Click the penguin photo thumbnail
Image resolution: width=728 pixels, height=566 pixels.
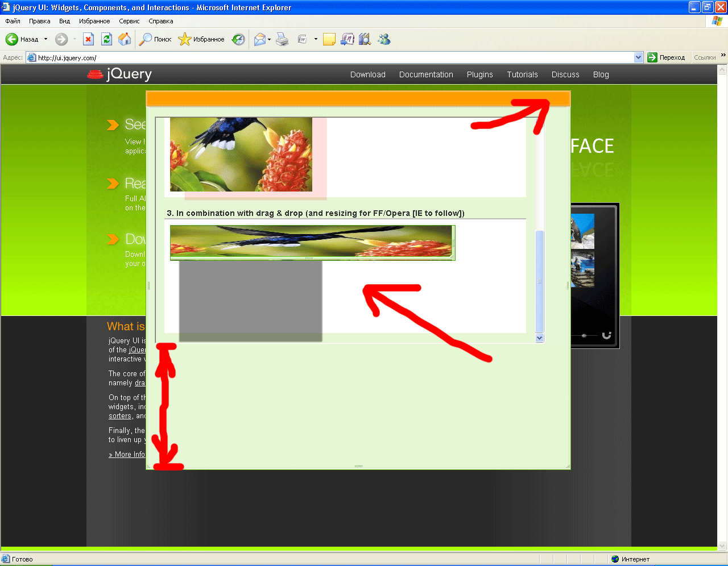coord(582,231)
